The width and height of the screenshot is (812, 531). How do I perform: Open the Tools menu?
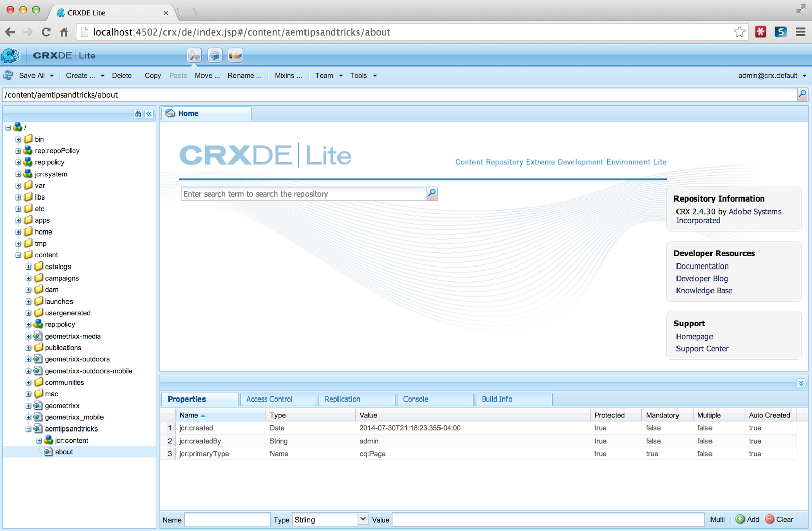[x=363, y=75]
